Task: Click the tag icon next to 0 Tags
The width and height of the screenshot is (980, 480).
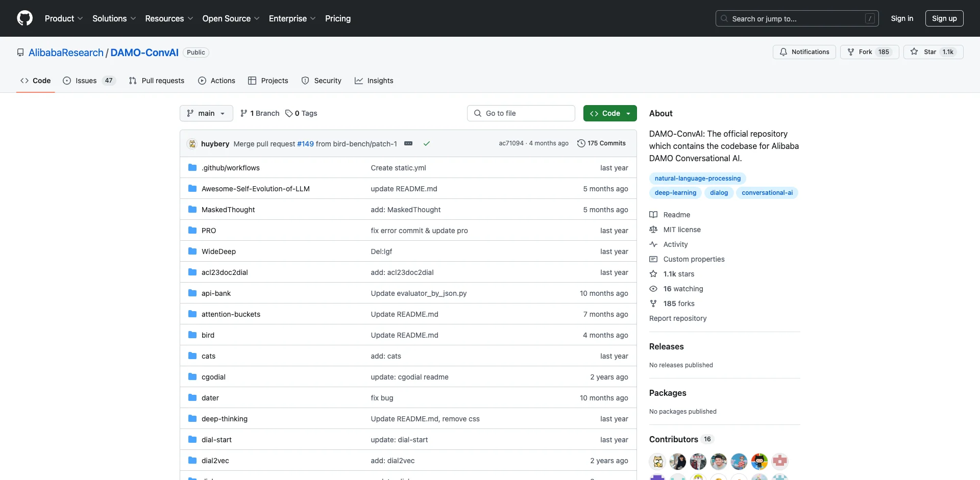Action: tap(289, 113)
